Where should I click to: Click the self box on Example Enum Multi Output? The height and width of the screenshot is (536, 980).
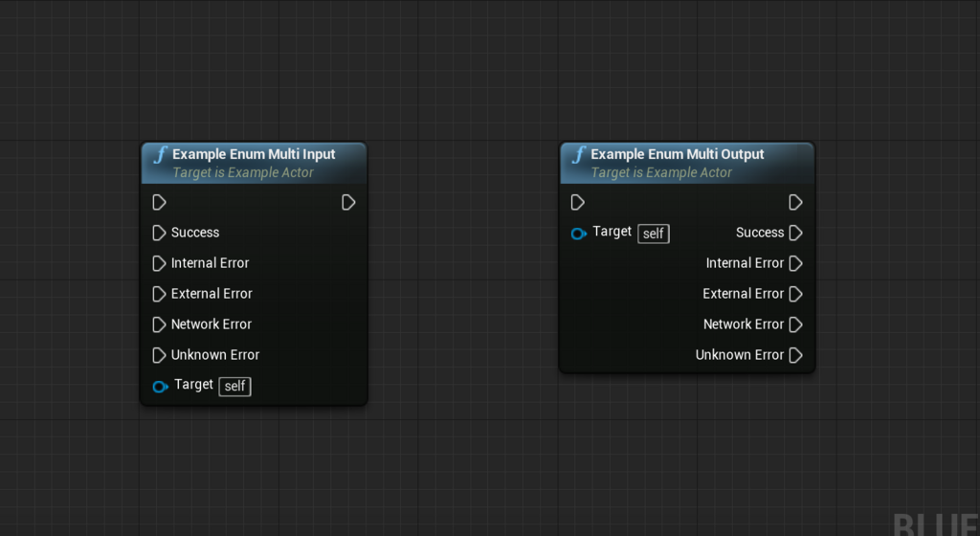point(654,234)
